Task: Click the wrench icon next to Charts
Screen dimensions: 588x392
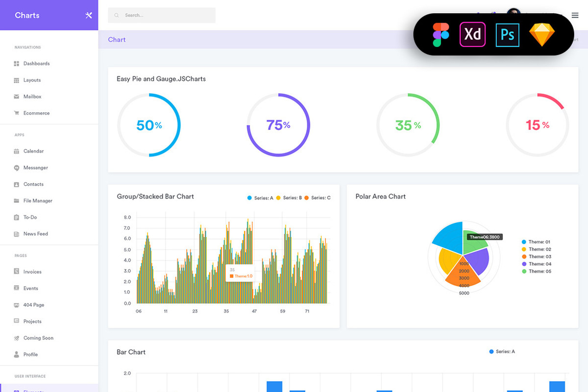Action: point(88,15)
